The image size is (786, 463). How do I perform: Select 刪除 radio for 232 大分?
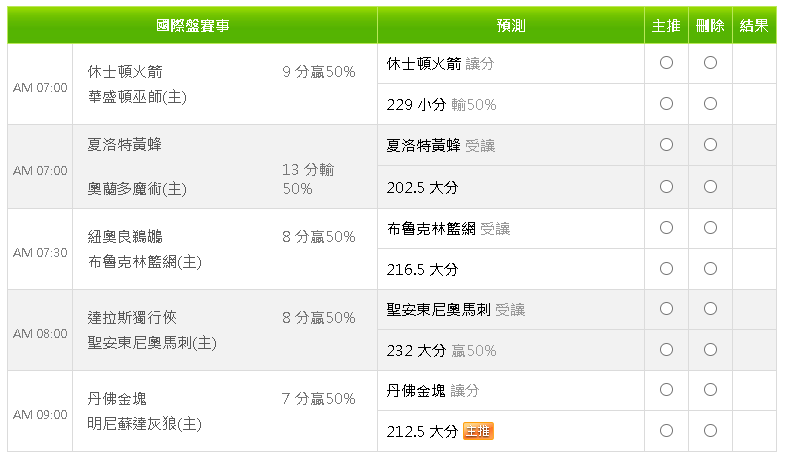click(710, 351)
